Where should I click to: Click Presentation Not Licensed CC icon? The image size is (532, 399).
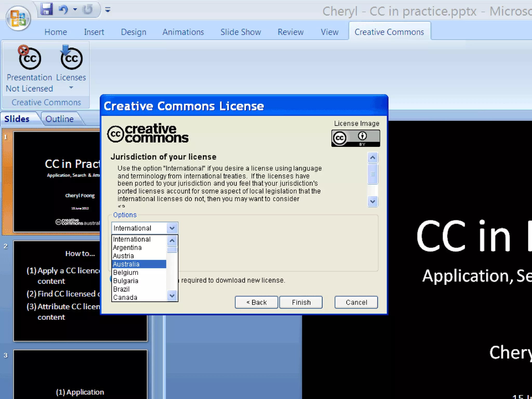tap(30, 58)
